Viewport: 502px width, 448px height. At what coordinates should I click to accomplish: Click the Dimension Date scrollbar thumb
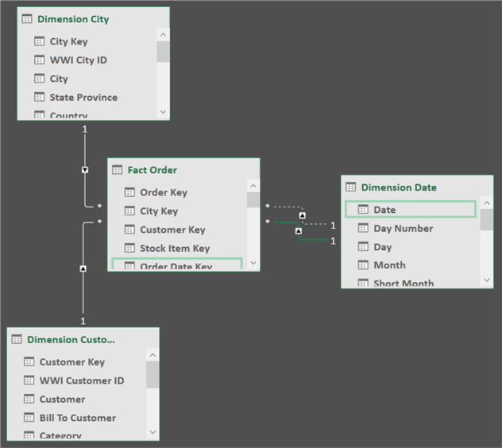[487, 220]
